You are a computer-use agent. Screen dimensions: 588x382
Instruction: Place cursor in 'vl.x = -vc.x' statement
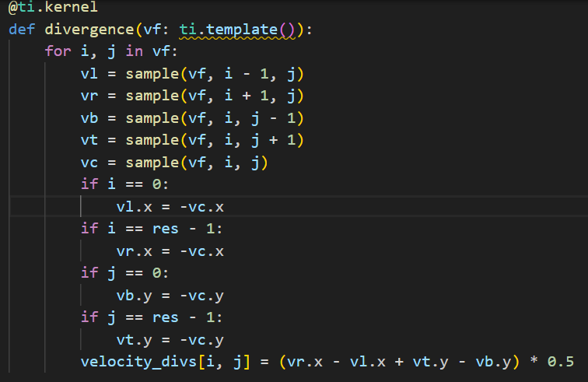pyautogui.click(x=170, y=208)
